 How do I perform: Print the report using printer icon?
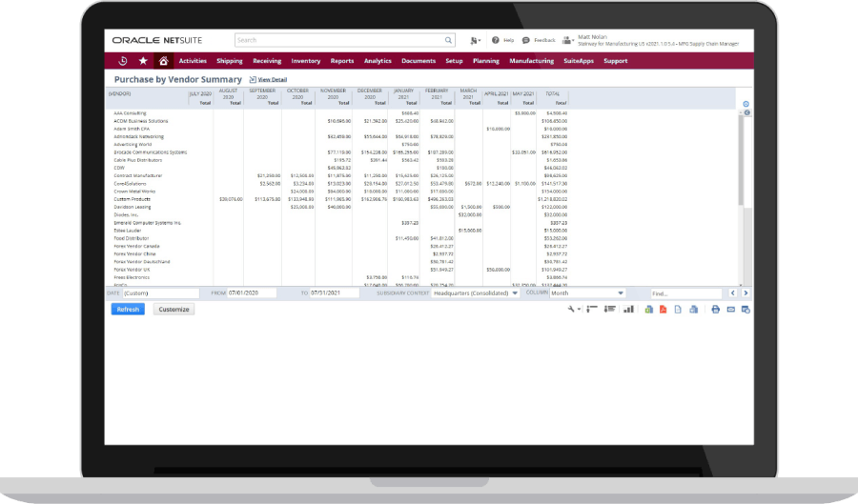click(x=715, y=310)
